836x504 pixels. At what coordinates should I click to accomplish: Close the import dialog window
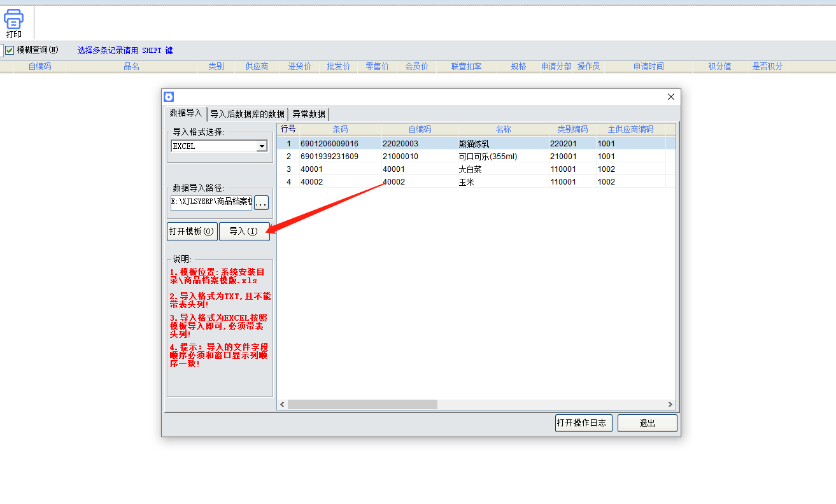670,97
